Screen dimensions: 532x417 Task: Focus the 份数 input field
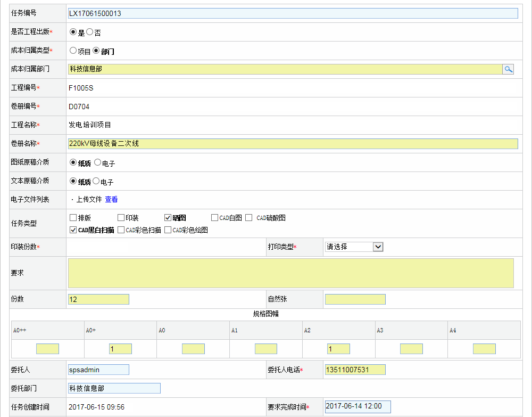tap(98, 299)
